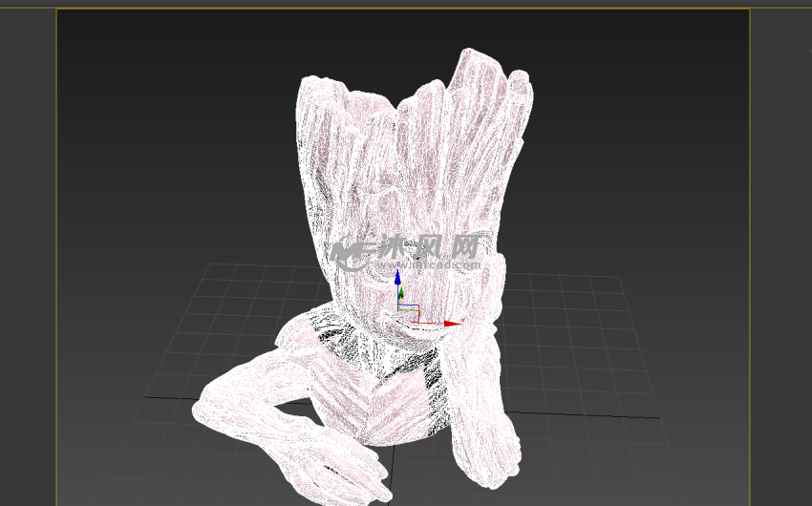Viewport: 812px width, 506px height.
Task: Click the watermark logo emblem over the model
Action: [351, 253]
